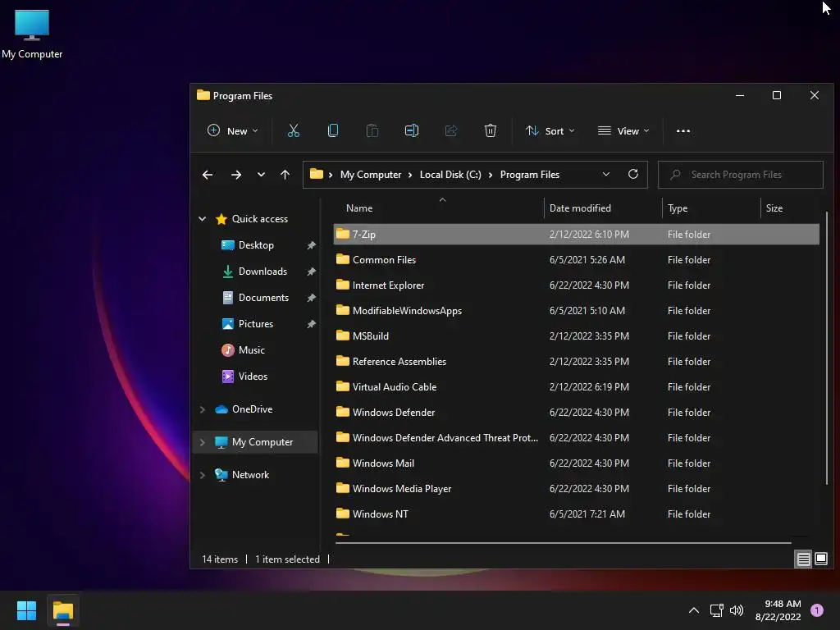Open Music in navigation pane

(251, 350)
